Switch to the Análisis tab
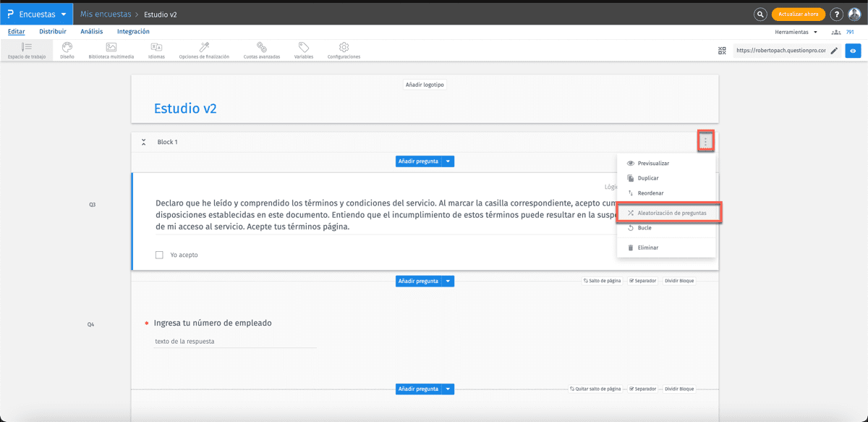 (91, 31)
